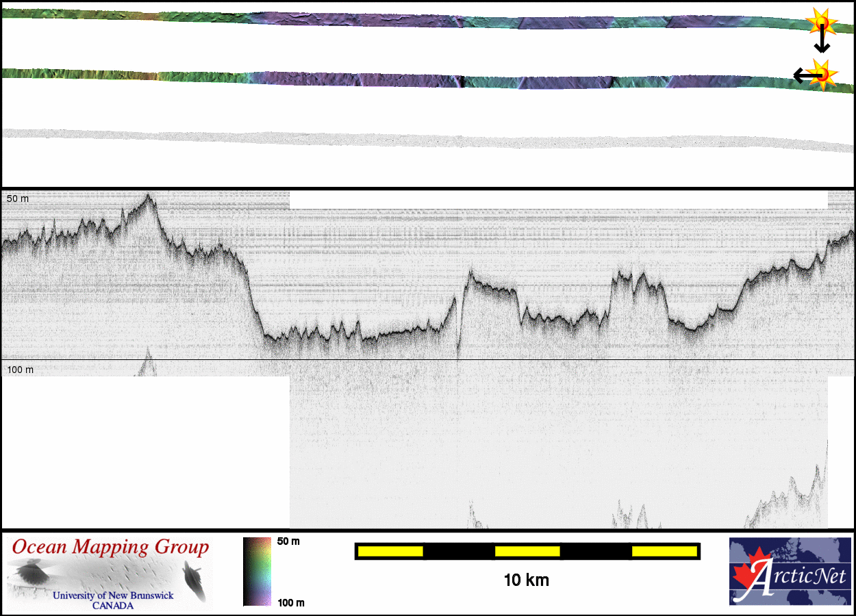The width and height of the screenshot is (856, 616).
Task: Click the University of New Brunswick text
Action: (113, 595)
